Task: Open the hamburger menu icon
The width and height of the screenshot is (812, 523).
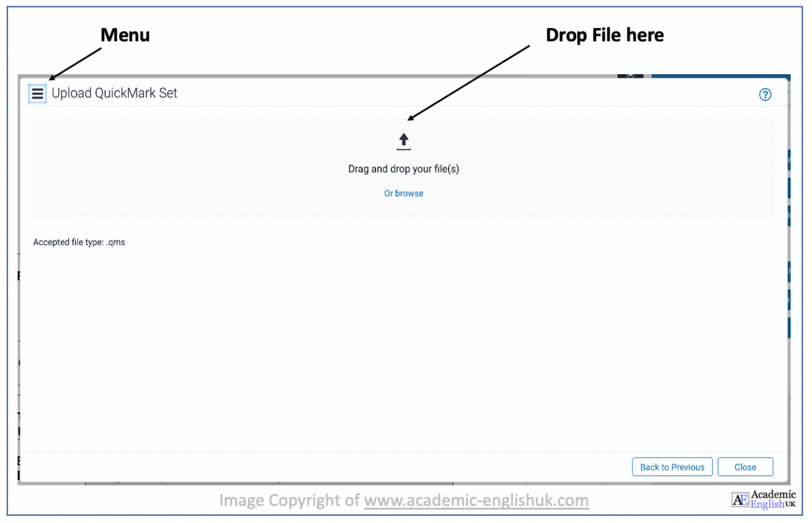Action: pos(37,94)
